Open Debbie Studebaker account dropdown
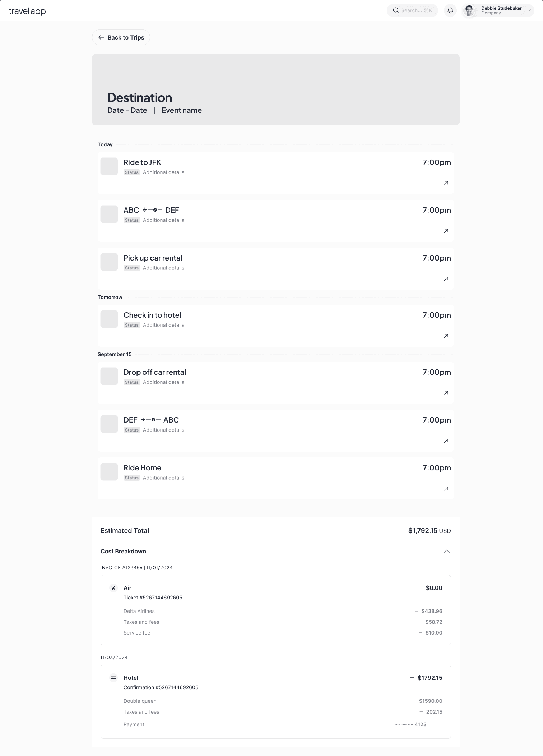This screenshot has width=543, height=756. click(x=529, y=10)
